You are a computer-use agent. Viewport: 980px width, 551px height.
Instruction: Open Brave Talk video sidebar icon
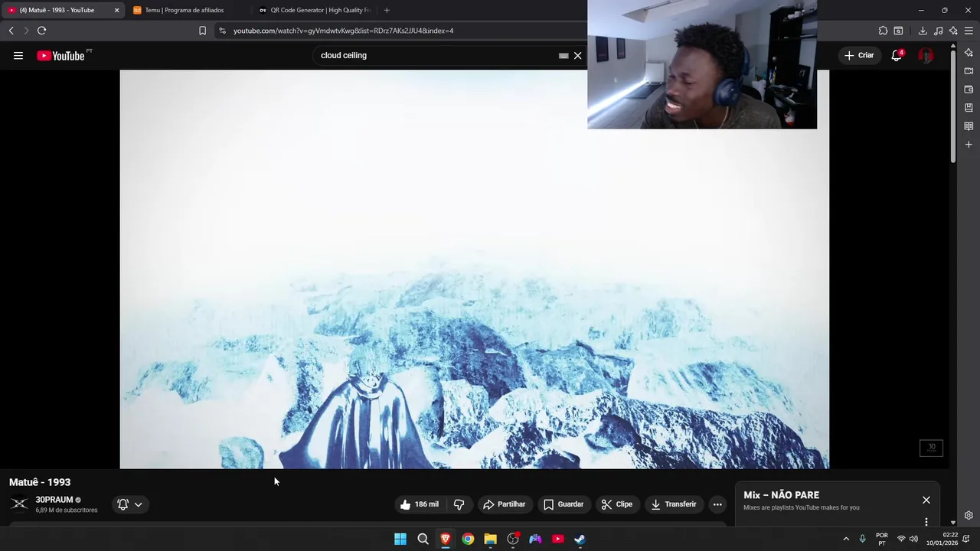tap(969, 70)
